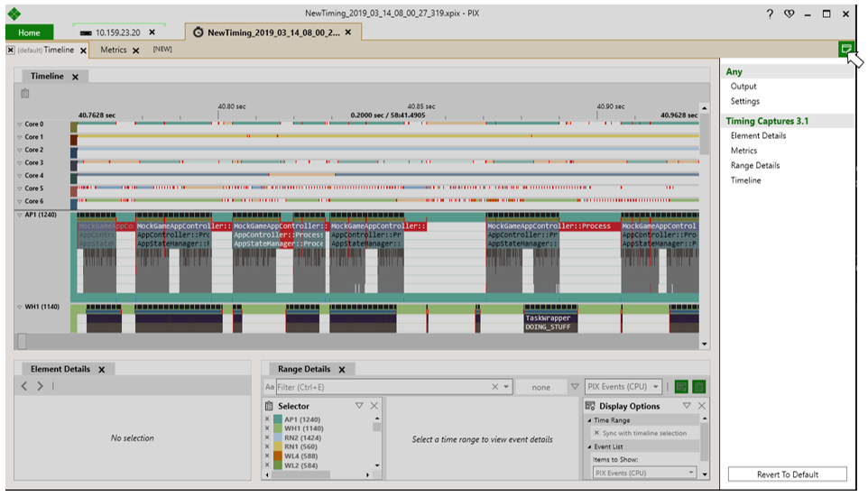Switch to the 10.159.23.20 tab

tap(117, 32)
